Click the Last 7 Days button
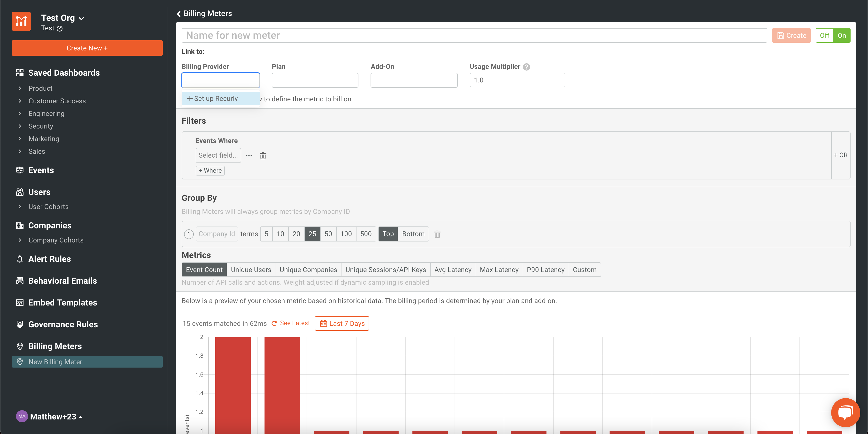The image size is (868, 434). click(x=341, y=323)
